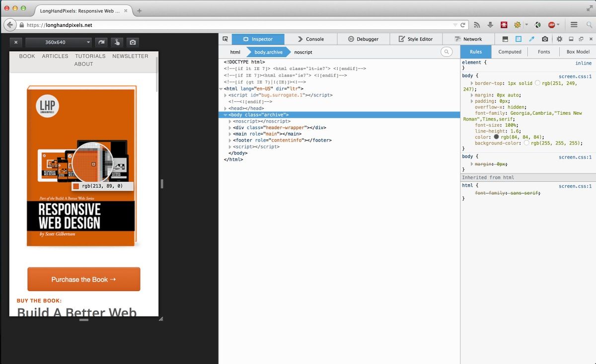
Task: Switch to the Computed sidebar tab
Action: tap(510, 52)
